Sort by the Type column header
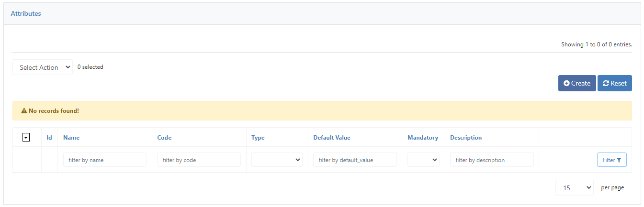This screenshot has height=207, width=644. pyautogui.click(x=258, y=138)
